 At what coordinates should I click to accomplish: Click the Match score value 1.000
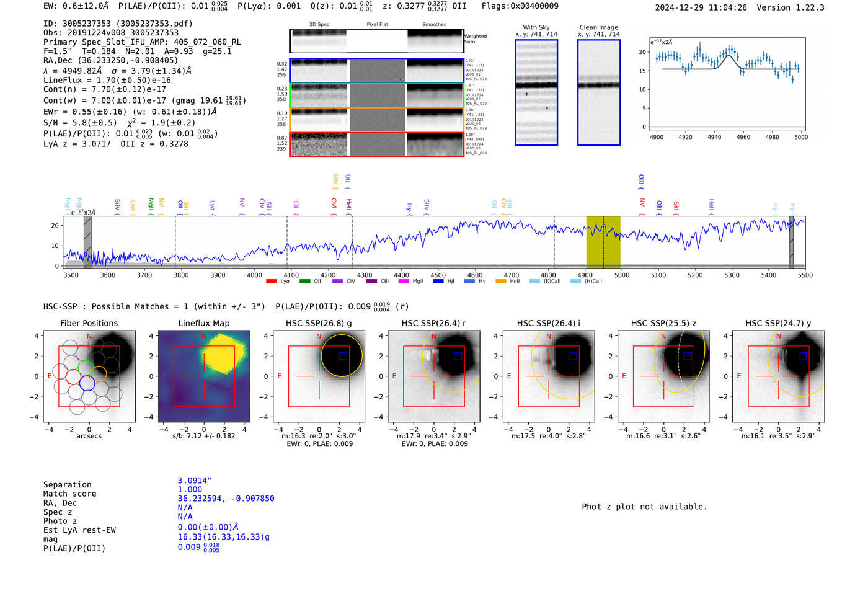pyautogui.click(x=190, y=490)
